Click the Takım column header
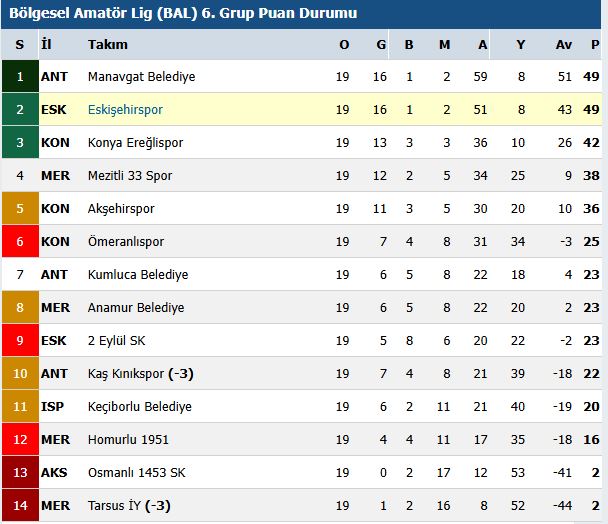This screenshot has height=524, width=608. 108,45
